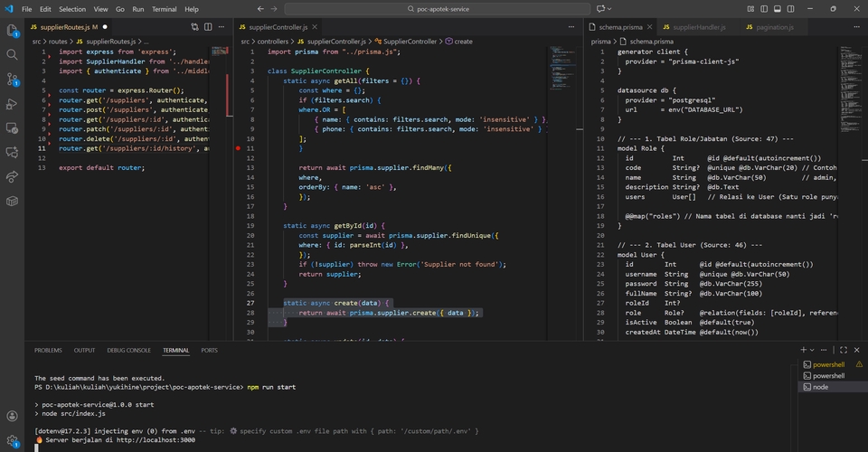868x452 pixels.
Task: Open the Copilot chat icon in title bar
Action: (x=600, y=9)
